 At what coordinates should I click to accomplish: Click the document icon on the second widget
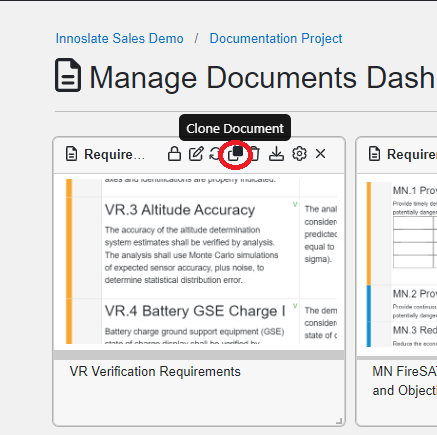374,154
